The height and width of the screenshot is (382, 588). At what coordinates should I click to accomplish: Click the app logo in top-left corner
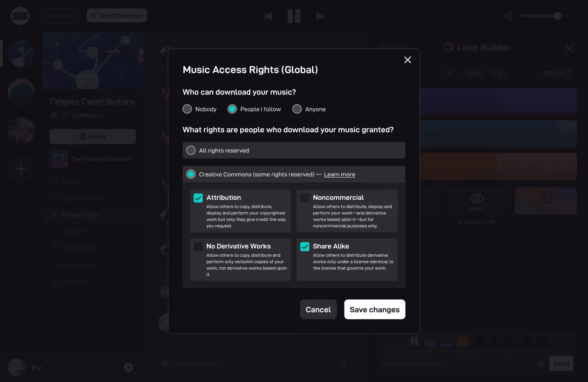(x=20, y=16)
